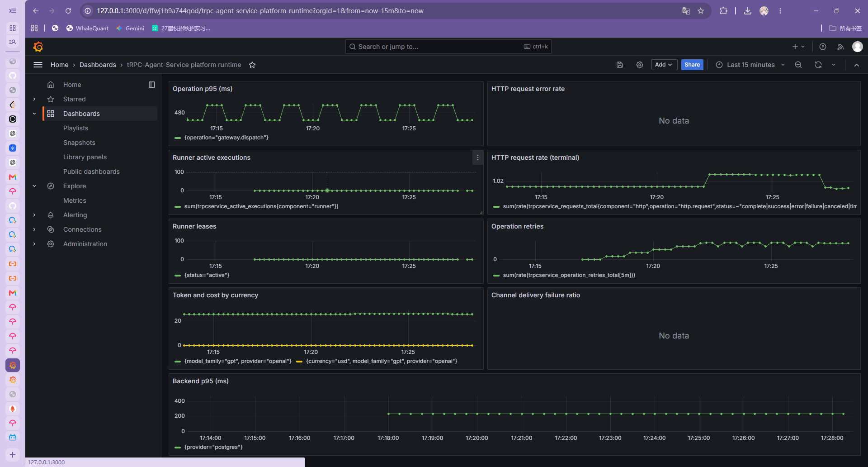Click the blue Share button
This screenshot has height=467, width=868.
click(692, 65)
